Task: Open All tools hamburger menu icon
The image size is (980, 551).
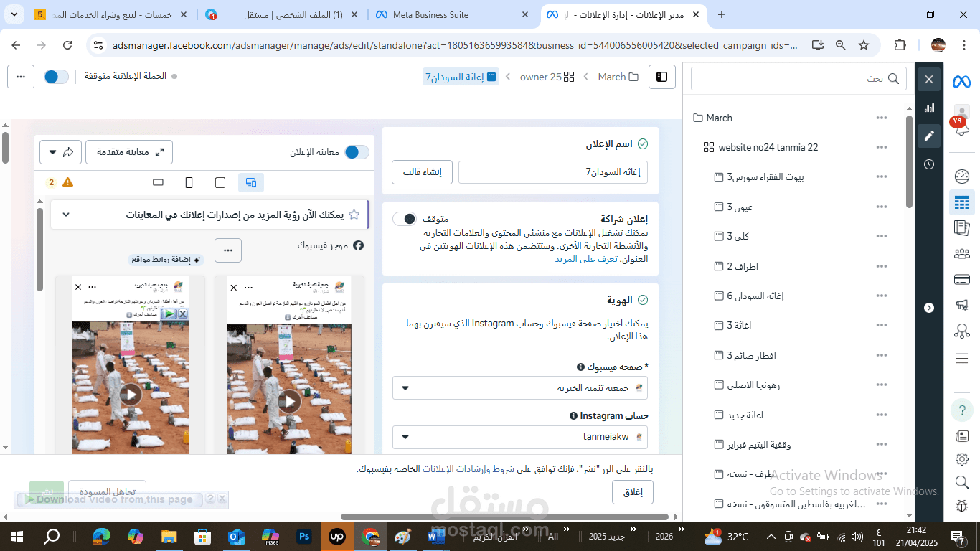Action: click(x=962, y=358)
